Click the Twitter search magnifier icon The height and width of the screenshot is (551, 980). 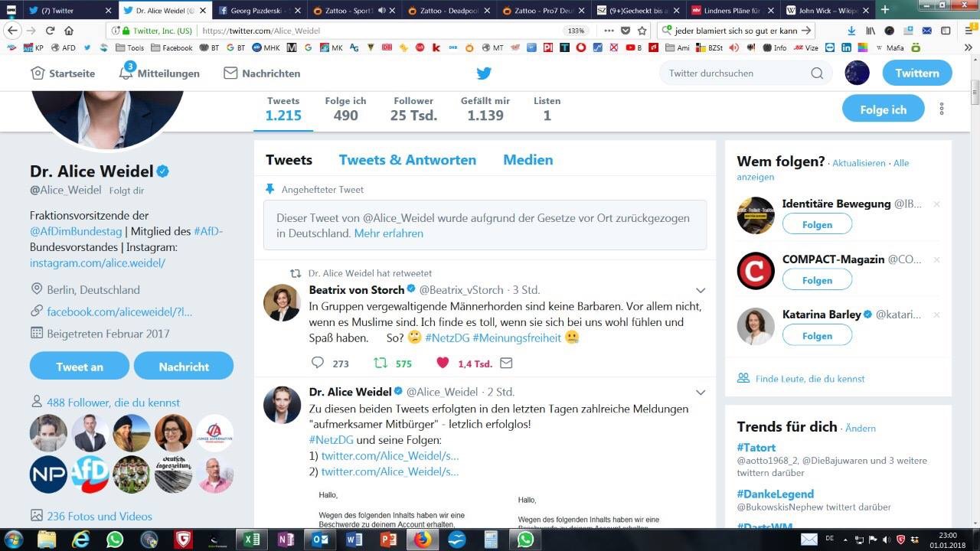click(817, 73)
